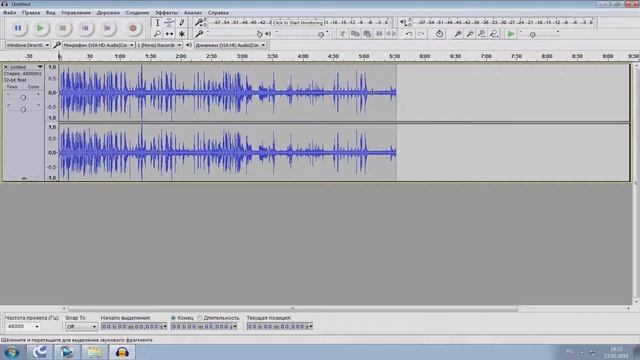Open the Mono recording channels dropdown
Viewport: 640px width, 360px height.
[159, 45]
